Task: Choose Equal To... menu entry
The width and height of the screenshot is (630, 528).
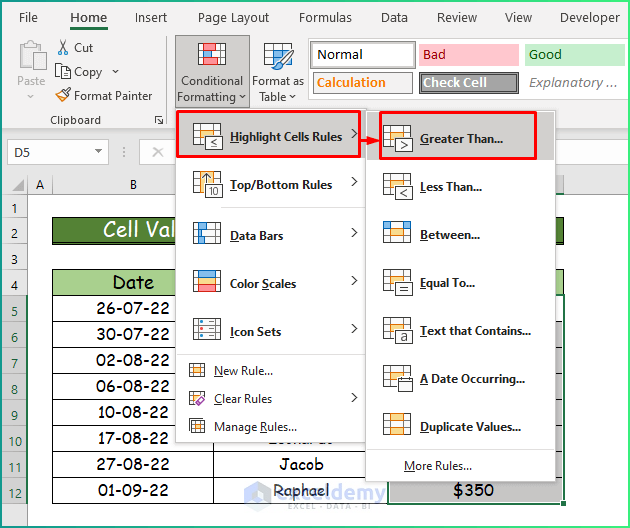Action: [x=460, y=282]
